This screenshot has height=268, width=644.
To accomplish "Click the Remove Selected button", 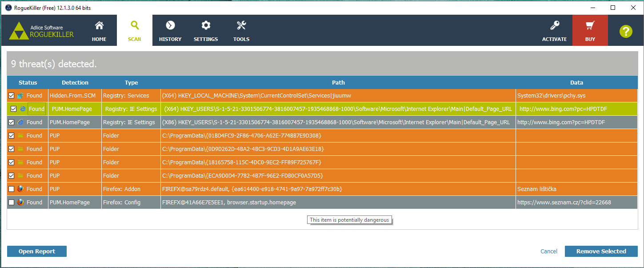I will coord(601,252).
